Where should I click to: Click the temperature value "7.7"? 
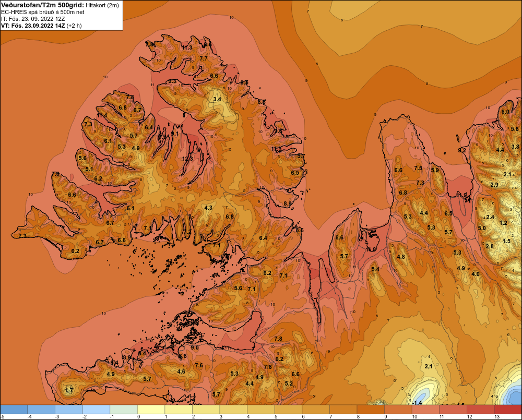(x=204, y=58)
